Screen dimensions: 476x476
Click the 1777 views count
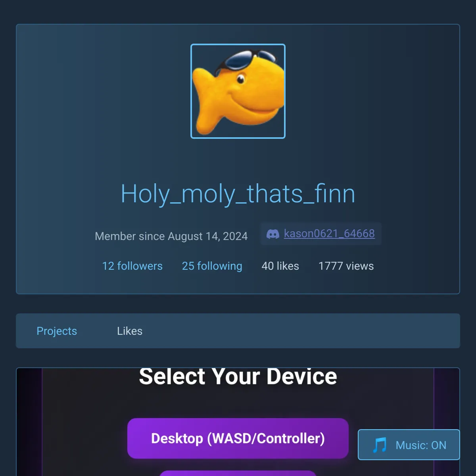click(346, 266)
